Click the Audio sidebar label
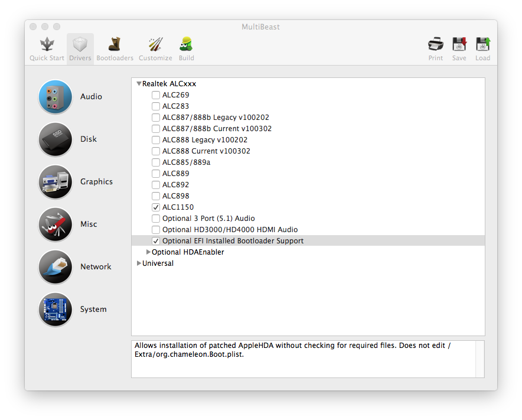The width and height of the screenshot is (522, 420). click(x=91, y=97)
